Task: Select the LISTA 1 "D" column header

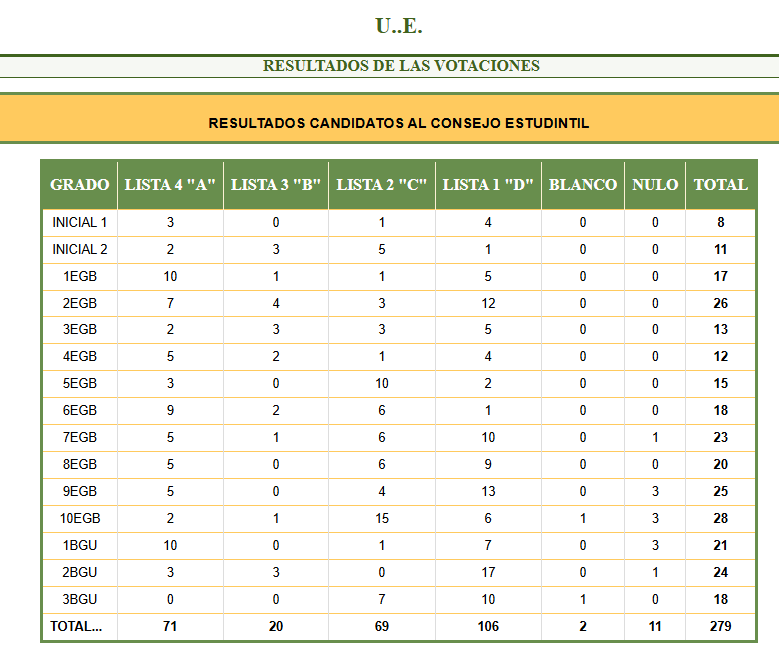Action: 488,185
